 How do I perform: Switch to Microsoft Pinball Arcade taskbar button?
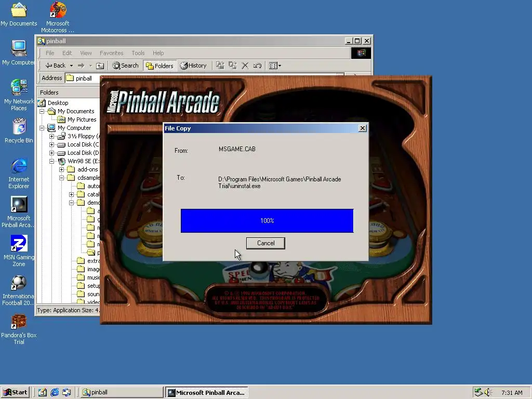pos(207,392)
